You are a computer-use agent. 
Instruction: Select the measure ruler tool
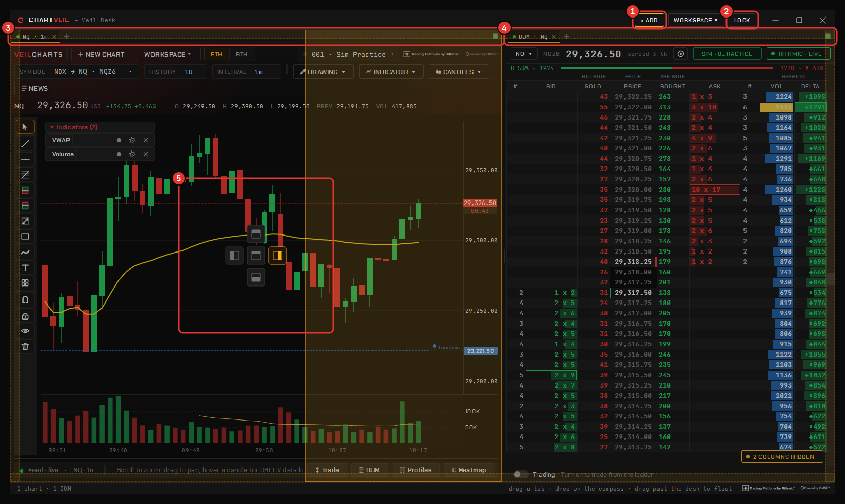tap(25, 221)
